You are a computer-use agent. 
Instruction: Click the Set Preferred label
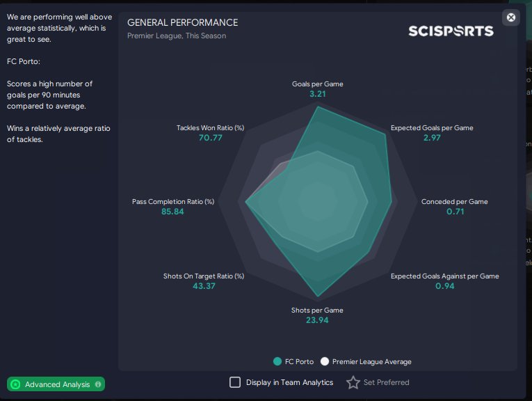(386, 382)
